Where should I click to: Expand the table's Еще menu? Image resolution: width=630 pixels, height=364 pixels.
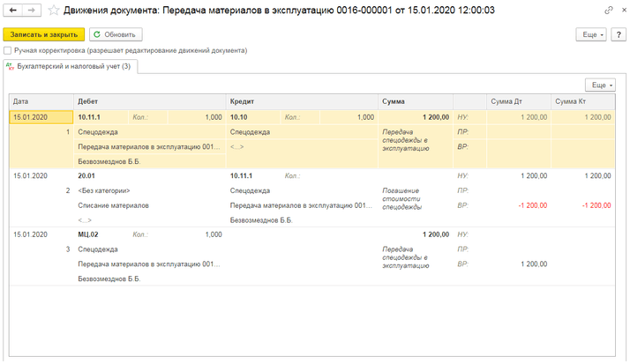pyautogui.click(x=600, y=85)
